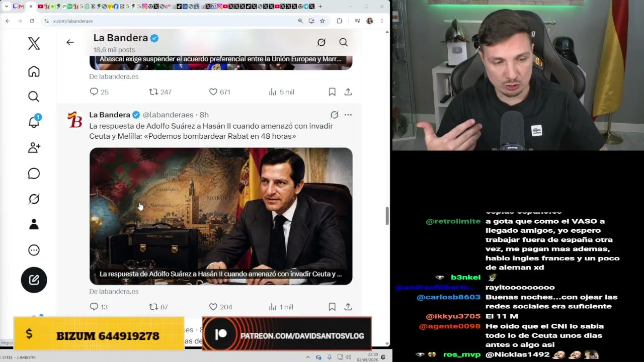View analytics showing 5 mil views
The width and height of the screenshot is (644, 362).
(x=281, y=92)
